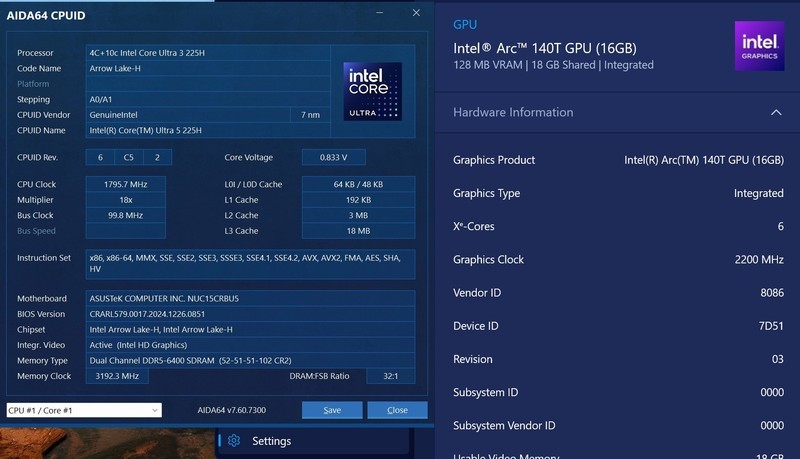Click the CPUID Vendor value GenuineIntel
This screenshot has width=800, height=459.
click(x=188, y=115)
